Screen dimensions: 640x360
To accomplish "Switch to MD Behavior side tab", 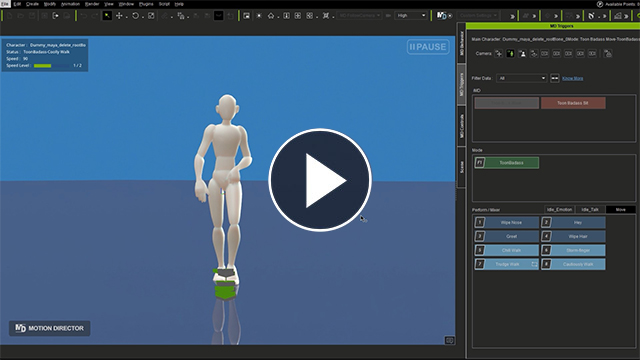I will pos(462,43).
